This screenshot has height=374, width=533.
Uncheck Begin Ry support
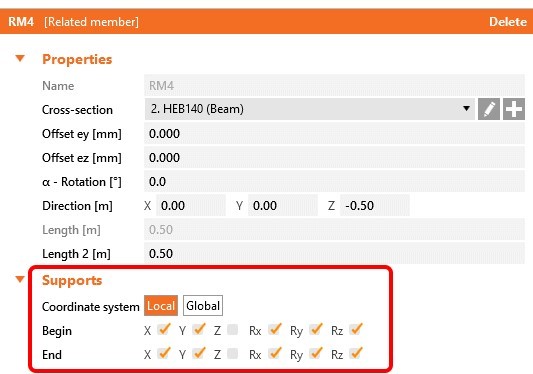coord(315,330)
